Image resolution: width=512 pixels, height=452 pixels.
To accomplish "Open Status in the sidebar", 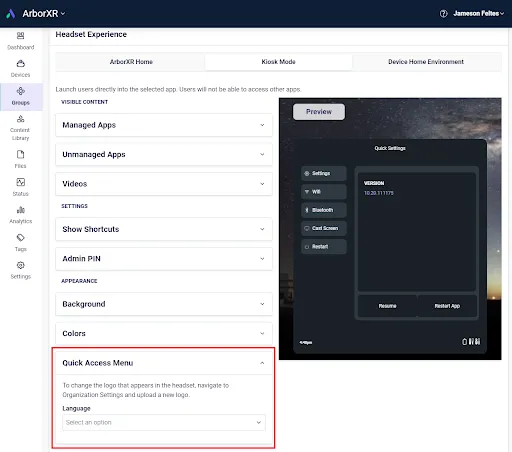I will tap(21, 187).
